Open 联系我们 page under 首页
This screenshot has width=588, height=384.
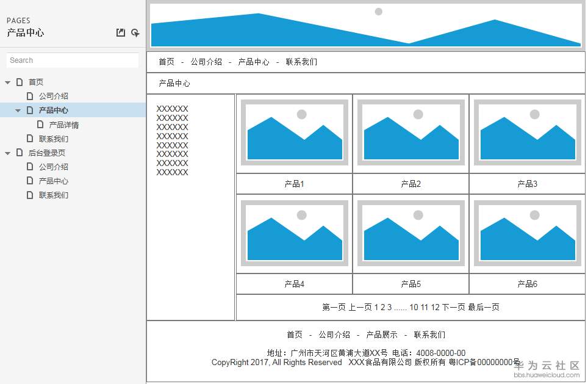tap(54, 139)
